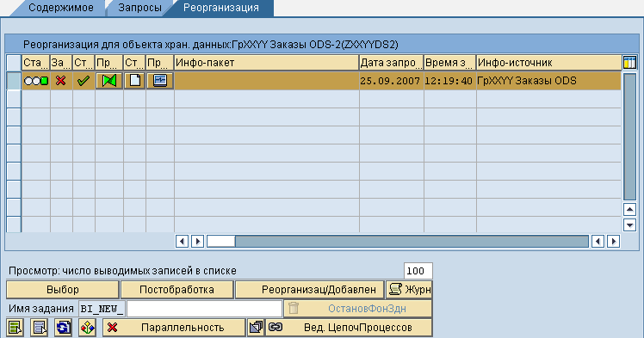Click the Инфо-пакет column header

tap(267, 63)
